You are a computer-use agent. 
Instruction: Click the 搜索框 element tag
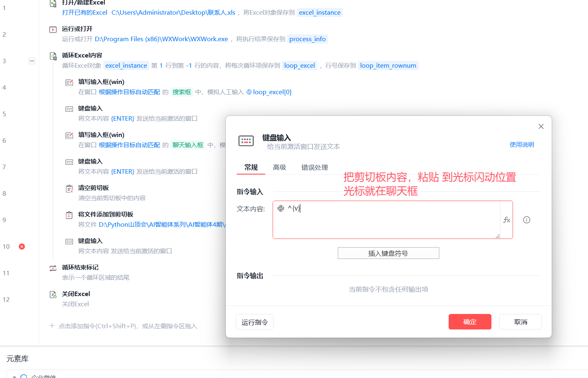(x=182, y=92)
